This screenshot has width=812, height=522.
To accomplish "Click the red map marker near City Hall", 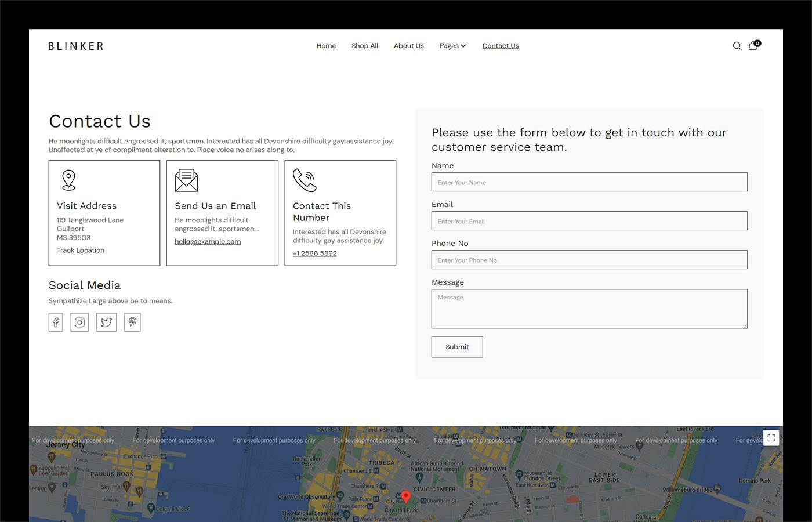I will click(405, 497).
